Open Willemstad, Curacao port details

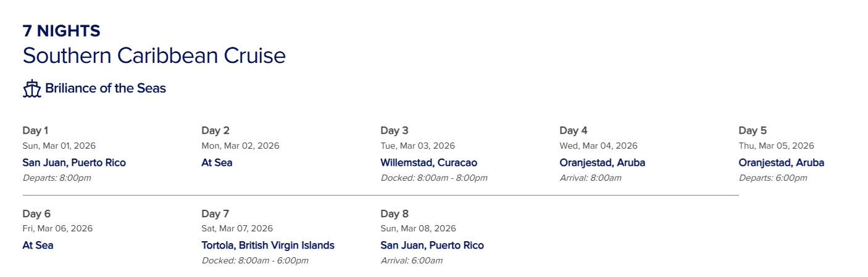(429, 163)
